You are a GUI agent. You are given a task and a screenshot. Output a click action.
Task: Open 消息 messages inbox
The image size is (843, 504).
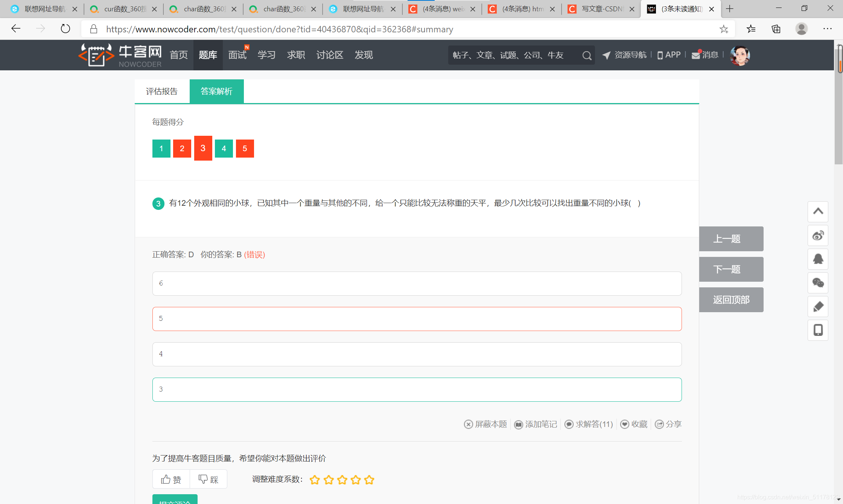705,55
